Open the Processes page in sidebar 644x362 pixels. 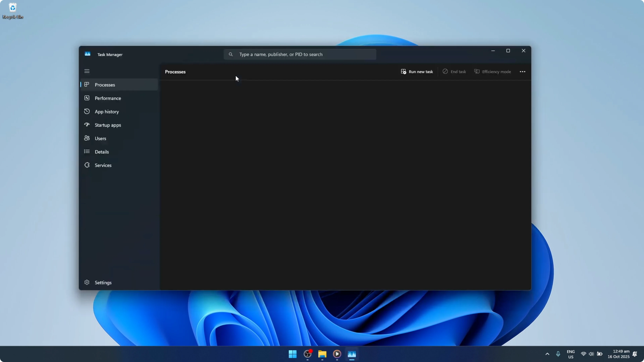coord(119,85)
